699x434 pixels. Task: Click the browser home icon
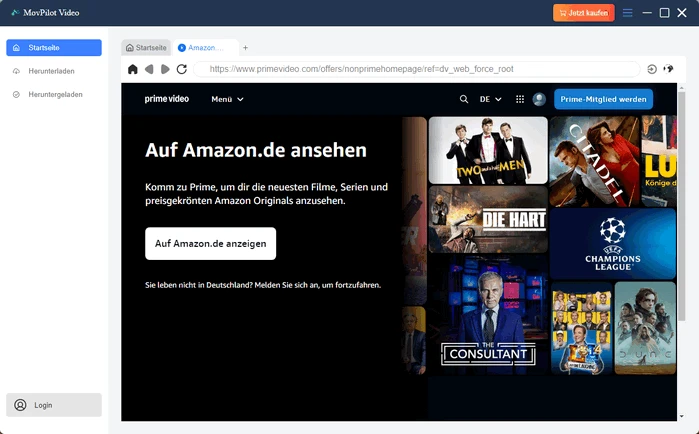132,69
